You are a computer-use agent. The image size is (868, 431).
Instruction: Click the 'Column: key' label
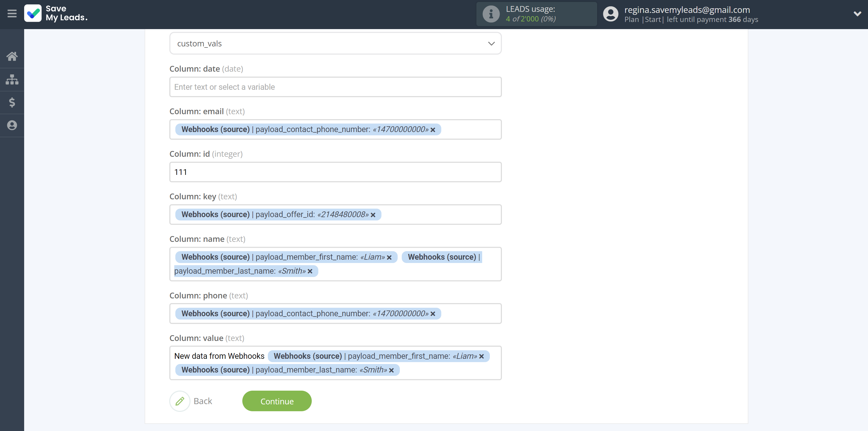(x=203, y=197)
